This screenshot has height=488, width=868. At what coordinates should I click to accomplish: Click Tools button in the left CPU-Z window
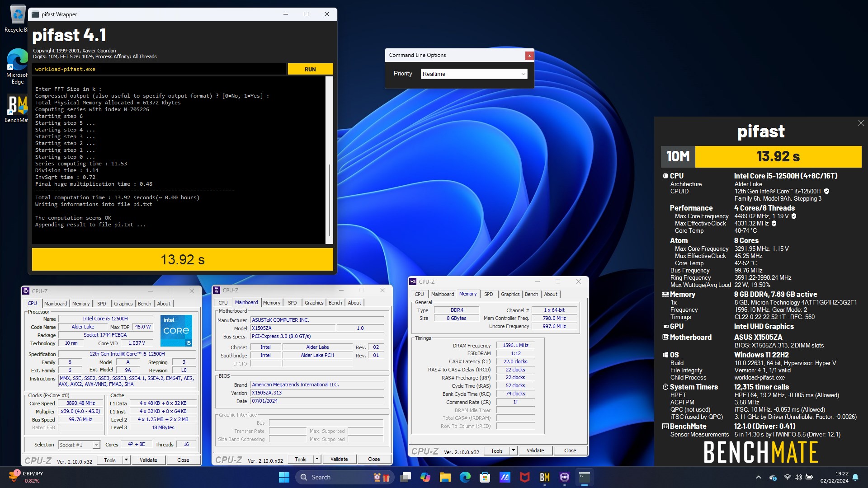click(110, 460)
